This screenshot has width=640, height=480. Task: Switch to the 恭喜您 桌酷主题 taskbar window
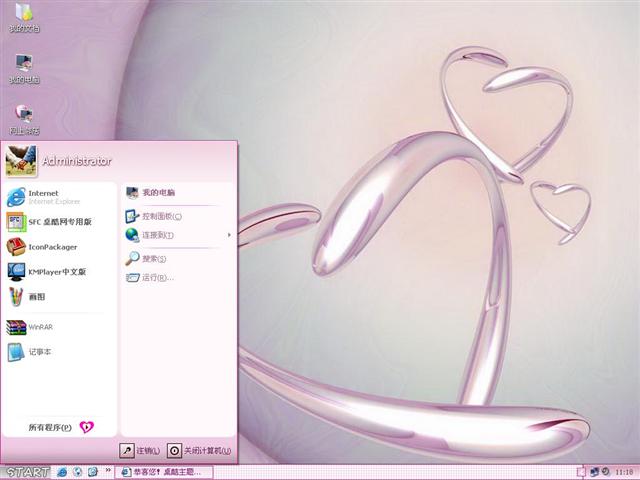click(x=160, y=471)
